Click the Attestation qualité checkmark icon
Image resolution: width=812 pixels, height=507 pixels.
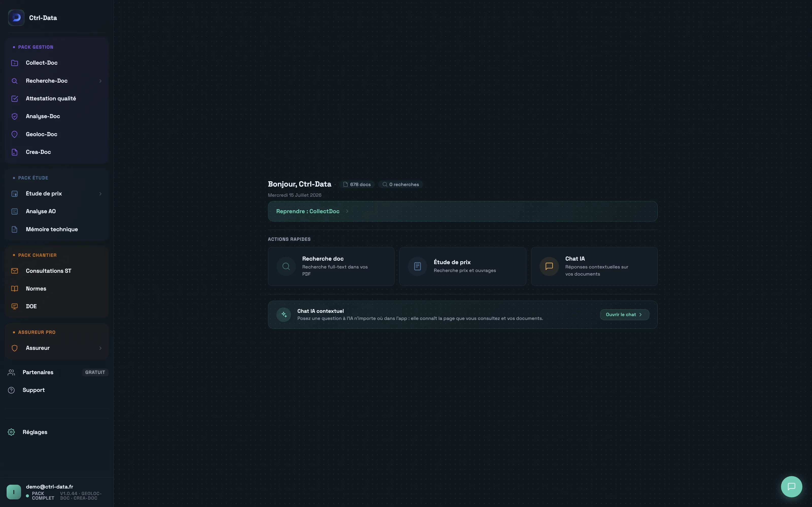click(x=14, y=99)
